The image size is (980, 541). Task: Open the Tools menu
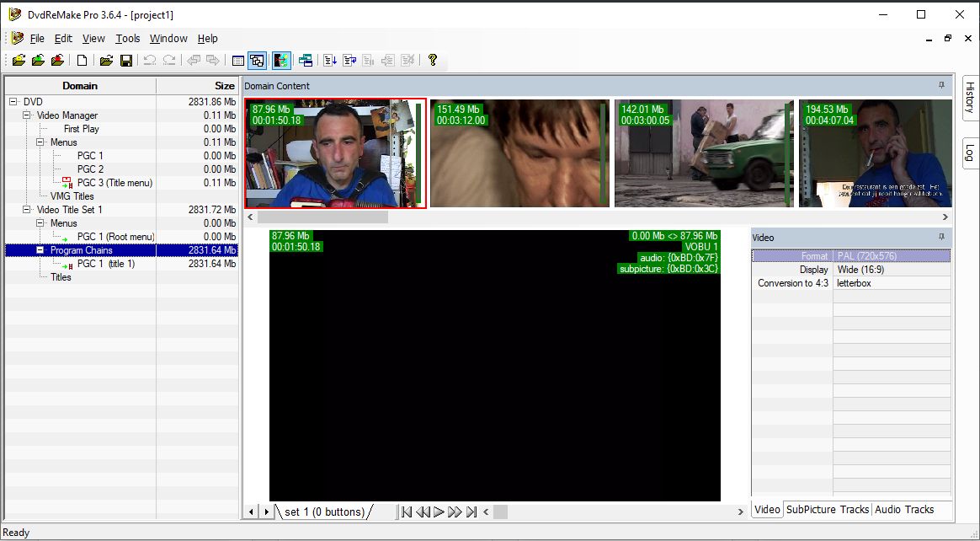(127, 38)
